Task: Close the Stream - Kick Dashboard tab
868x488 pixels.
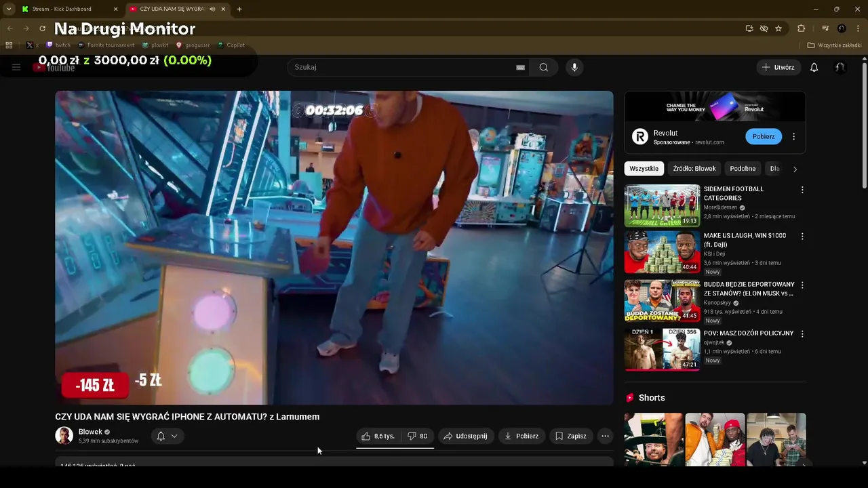Action: 115,9
